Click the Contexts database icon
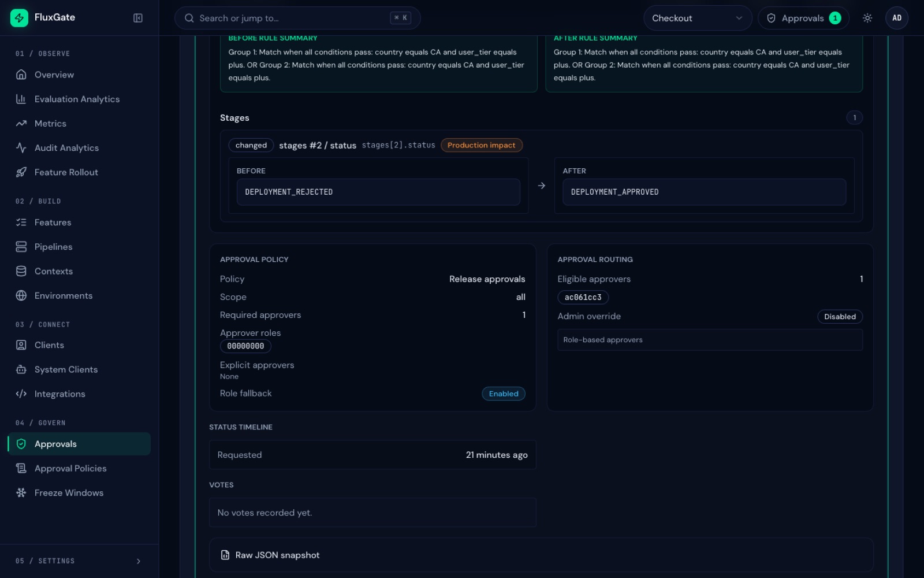 coord(21,271)
